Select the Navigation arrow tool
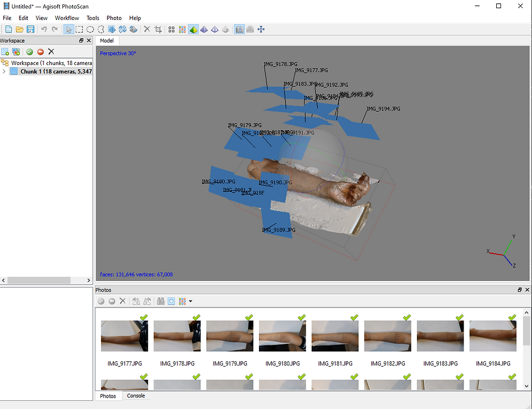 click(x=68, y=29)
